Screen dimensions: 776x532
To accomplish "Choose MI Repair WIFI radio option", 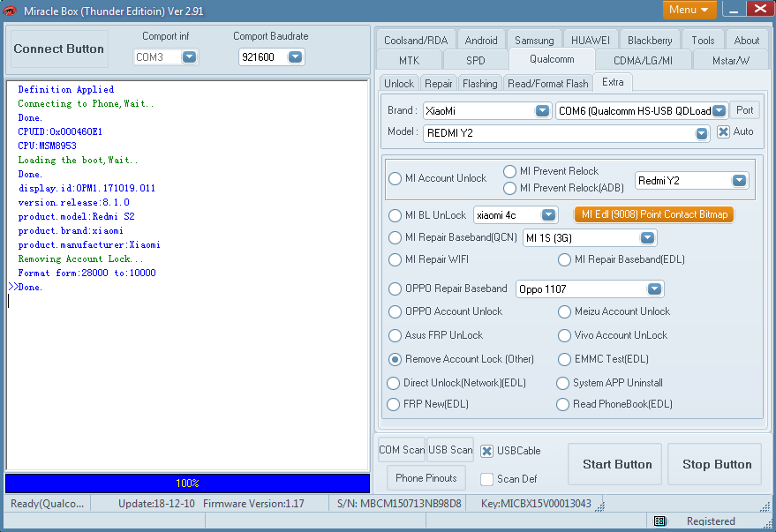I will (x=395, y=259).
